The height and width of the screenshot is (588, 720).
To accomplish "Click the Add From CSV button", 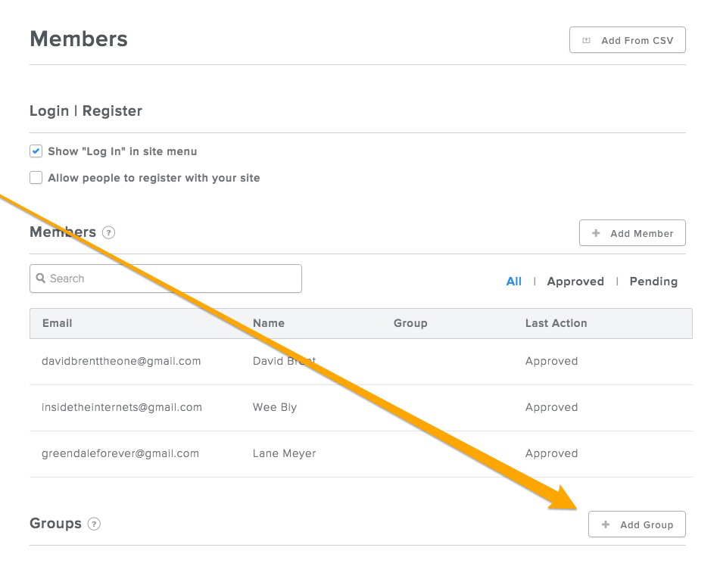I will 627,40.
